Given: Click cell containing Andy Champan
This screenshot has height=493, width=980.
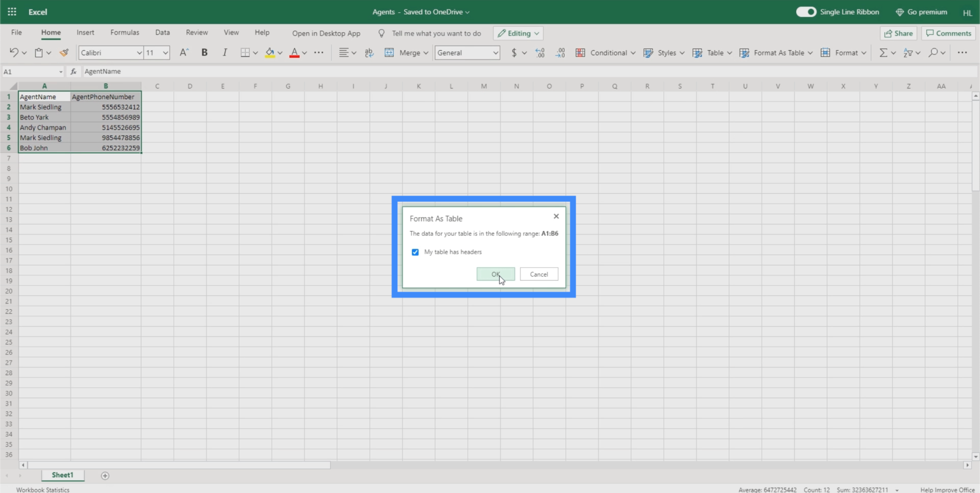Looking at the screenshot, I should [44, 127].
